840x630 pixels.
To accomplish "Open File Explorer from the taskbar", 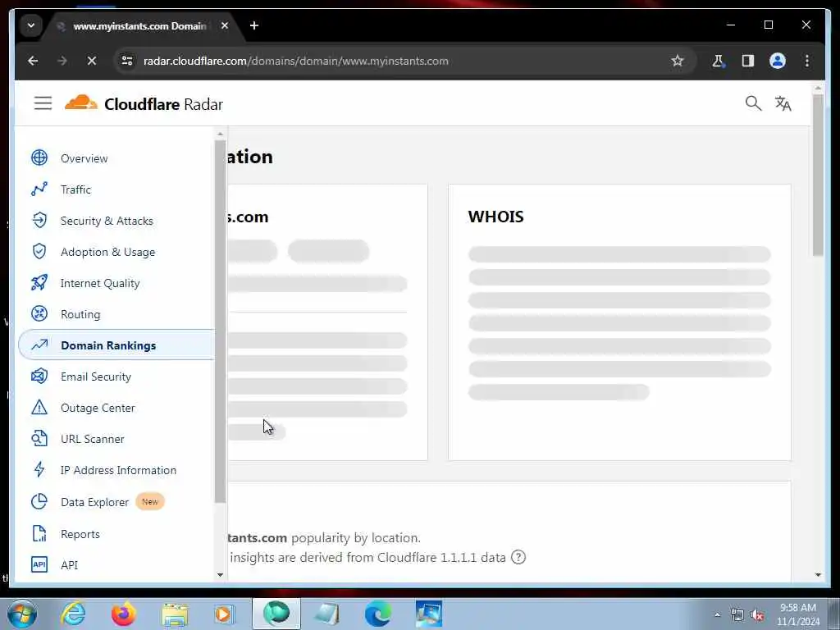I will click(x=174, y=614).
